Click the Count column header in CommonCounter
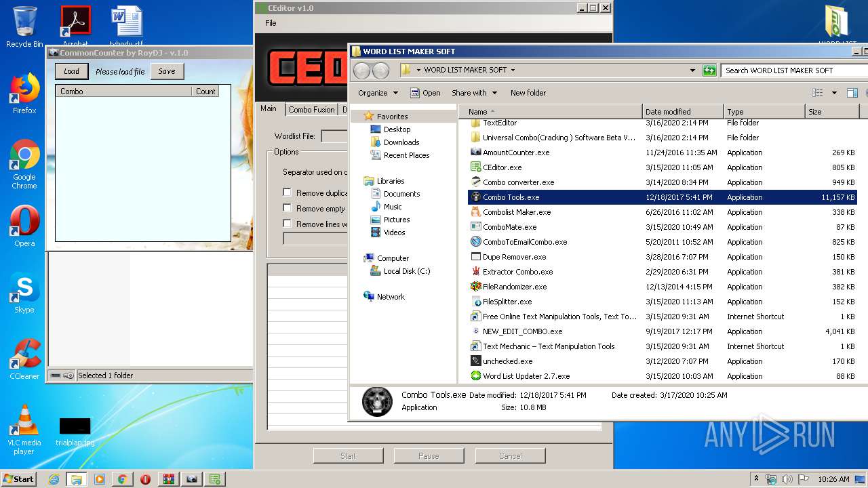Screen dimensions: 868x488 pos(205,91)
